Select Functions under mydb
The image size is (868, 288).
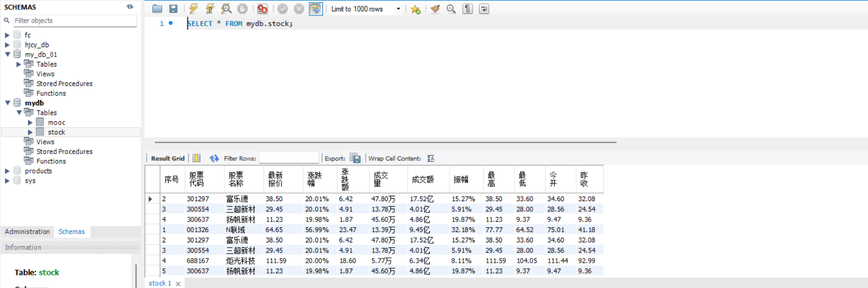[x=51, y=161]
